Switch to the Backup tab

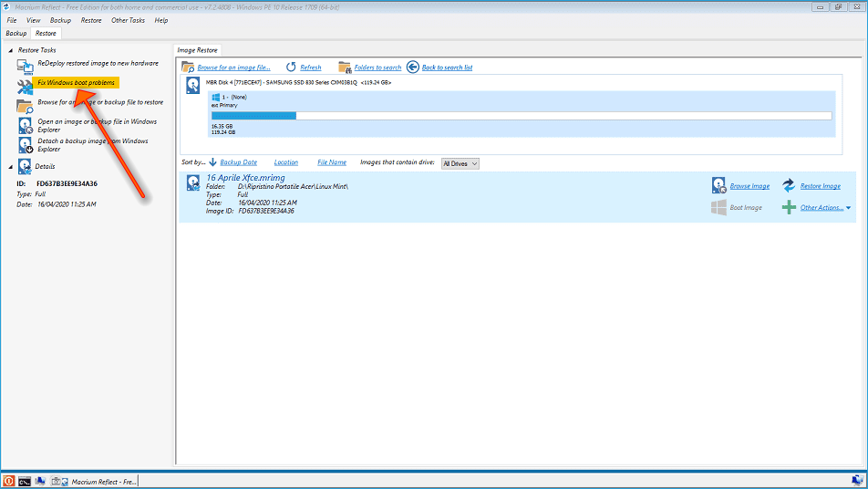point(16,33)
